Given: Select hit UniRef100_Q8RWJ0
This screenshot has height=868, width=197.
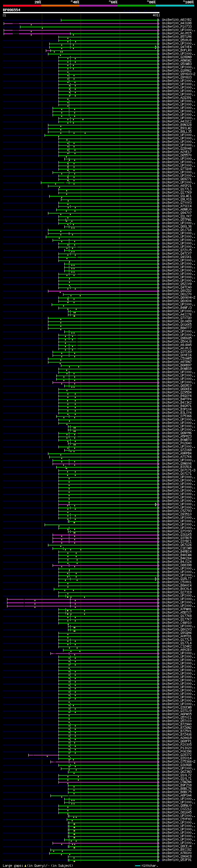Looking at the screenshot, I should (176, 805).
